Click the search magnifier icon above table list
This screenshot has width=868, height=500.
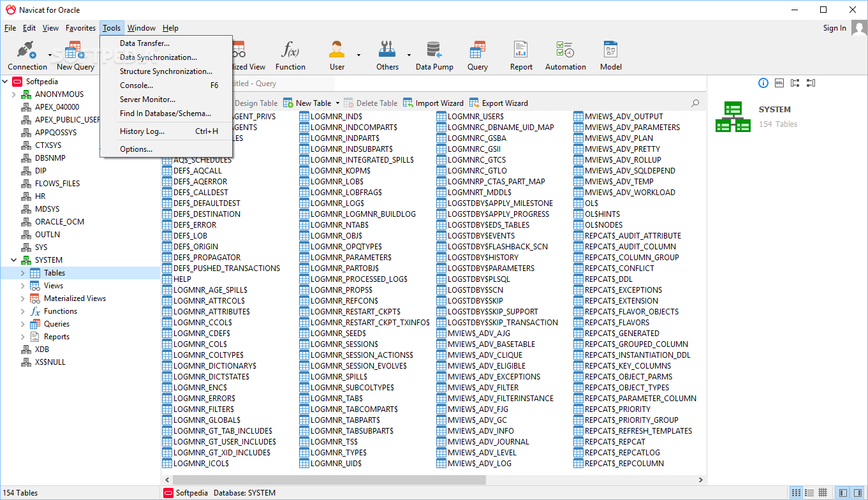[695, 103]
